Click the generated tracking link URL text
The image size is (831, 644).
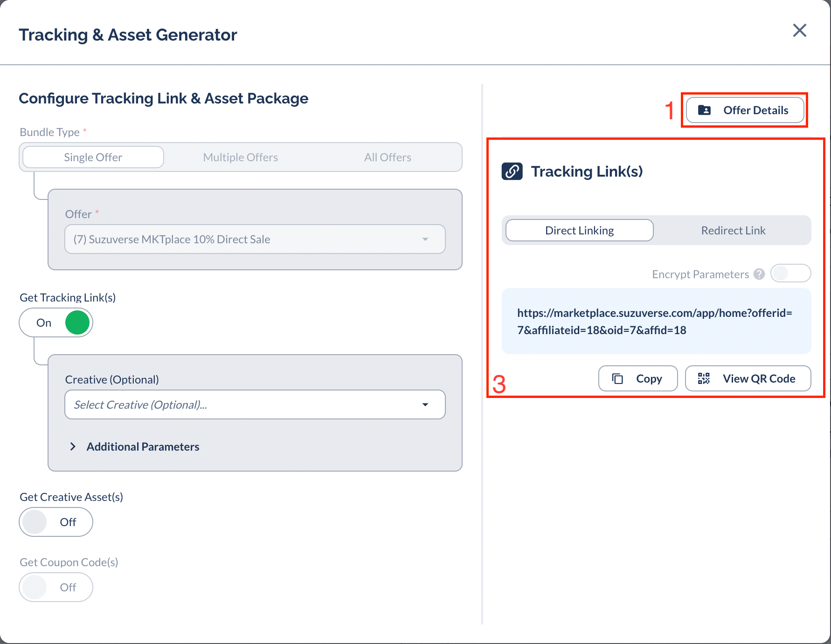coord(654,322)
